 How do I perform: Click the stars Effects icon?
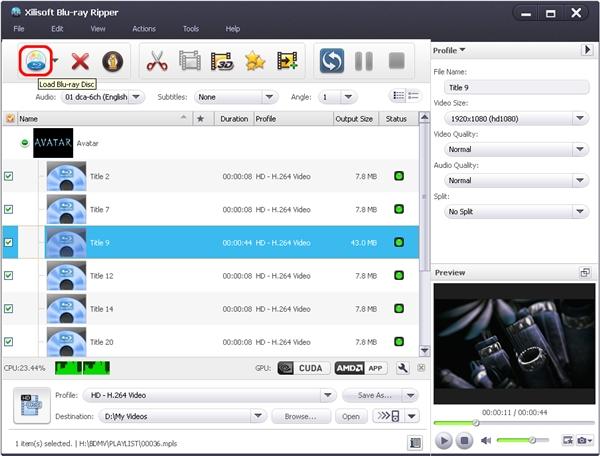coord(255,61)
